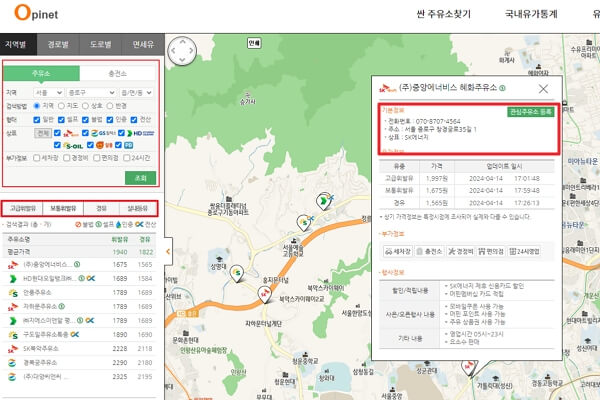Select the 고급휘발유 fuel tab
The height and width of the screenshot is (400, 600).
point(23,208)
